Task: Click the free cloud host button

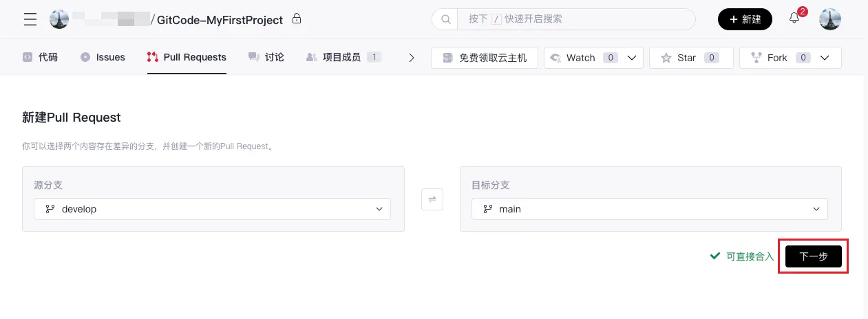Action: click(x=485, y=58)
